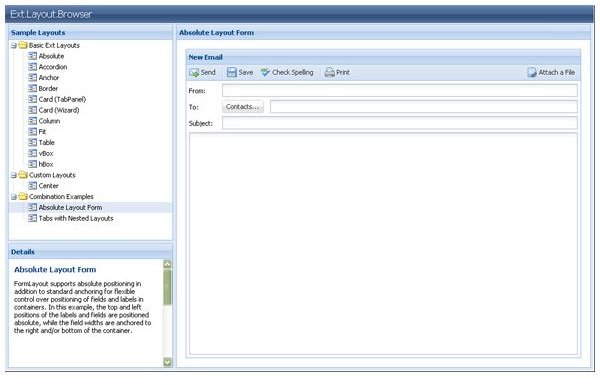Viewport: 600px width, 385px height.
Task: Click the layout icon beside Anchor
Action: tap(33, 77)
